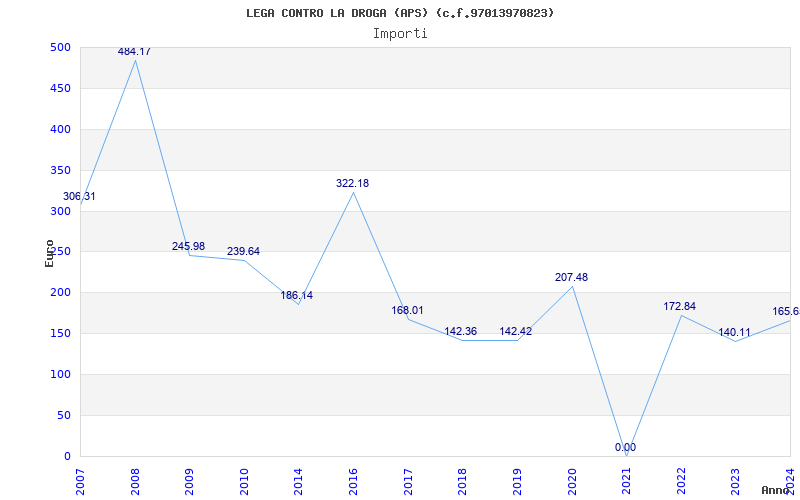The image size is (800, 500).
Task: Select the 2021 x-axis year label
Action: (x=626, y=482)
